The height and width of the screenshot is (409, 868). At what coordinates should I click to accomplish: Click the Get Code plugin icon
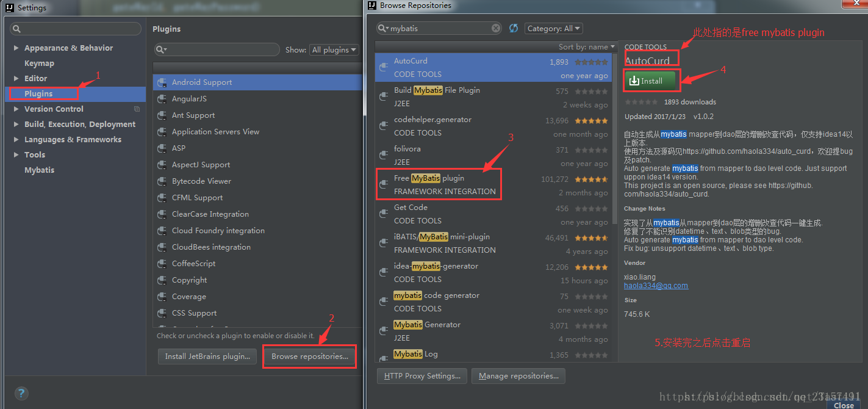384,214
